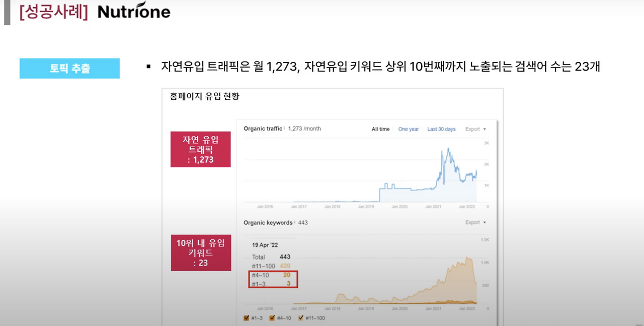Screen dimensions: 644x326
Task: Click the Jan 2019 label on the keywords chart
Action: point(366,308)
